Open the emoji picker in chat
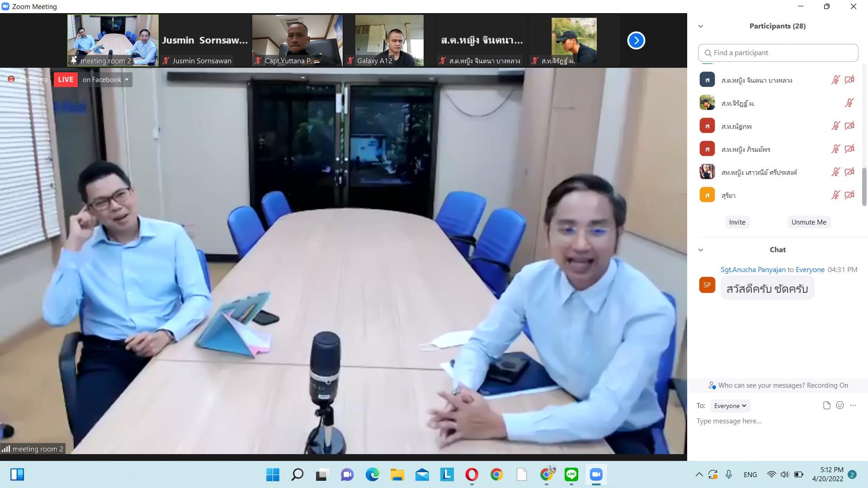This screenshot has height=488, width=868. coord(840,405)
